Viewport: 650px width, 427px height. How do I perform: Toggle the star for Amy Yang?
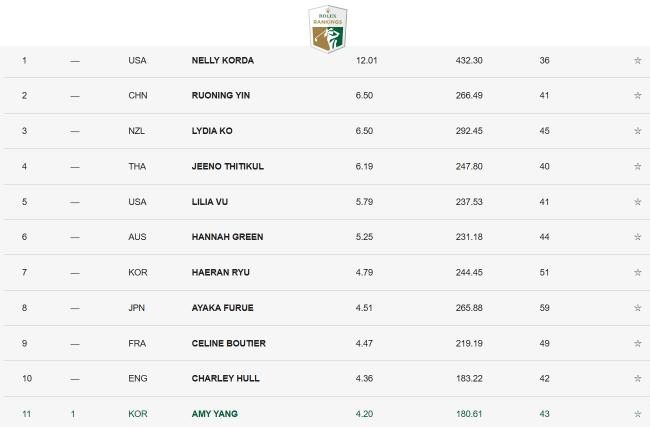point(637,413)
